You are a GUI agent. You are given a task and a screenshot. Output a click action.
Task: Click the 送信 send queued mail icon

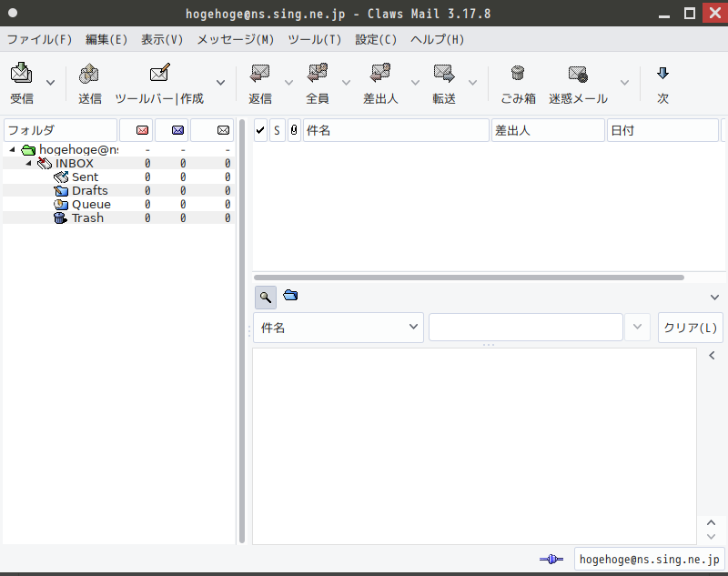pyautogui.click(x=89, y=74)
